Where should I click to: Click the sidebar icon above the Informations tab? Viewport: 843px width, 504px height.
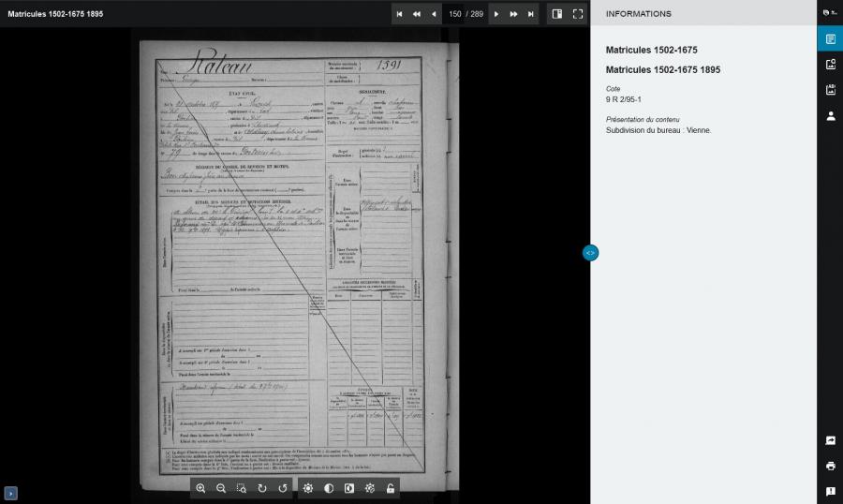830,13
